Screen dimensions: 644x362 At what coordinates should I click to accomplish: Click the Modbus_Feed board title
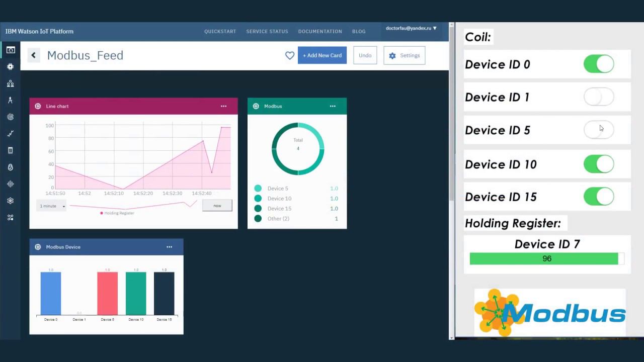coord(85,55)
